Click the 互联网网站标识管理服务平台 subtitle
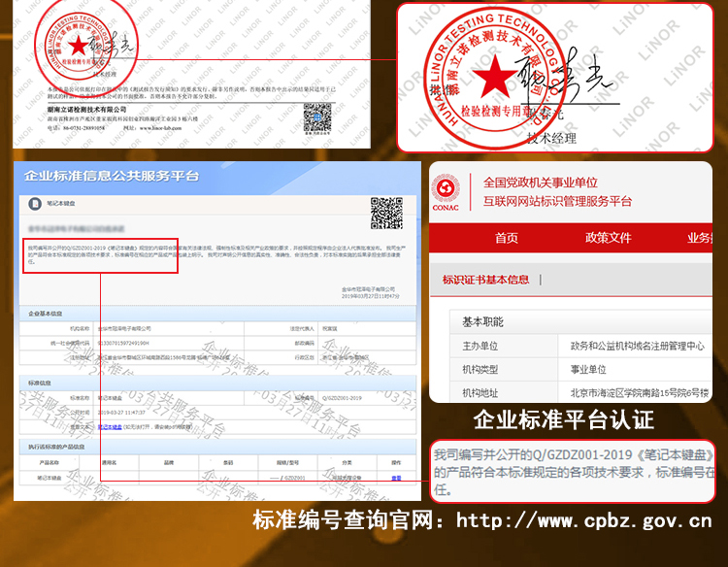The height and width of the screenshot is (567, 728). (x=557, y=201)
